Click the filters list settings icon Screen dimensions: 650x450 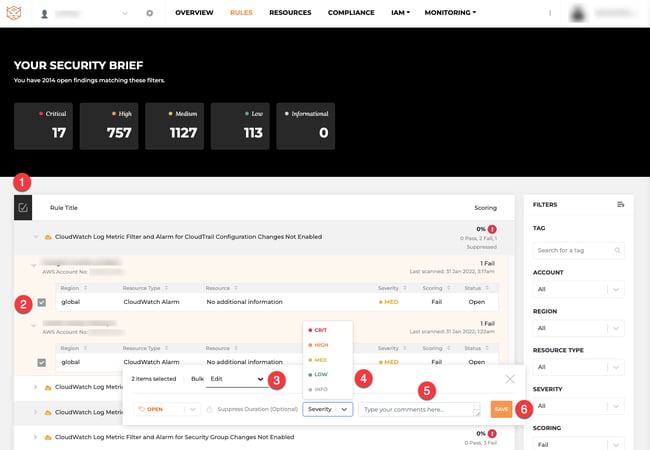pyautogui.click(x=620, y=204)
